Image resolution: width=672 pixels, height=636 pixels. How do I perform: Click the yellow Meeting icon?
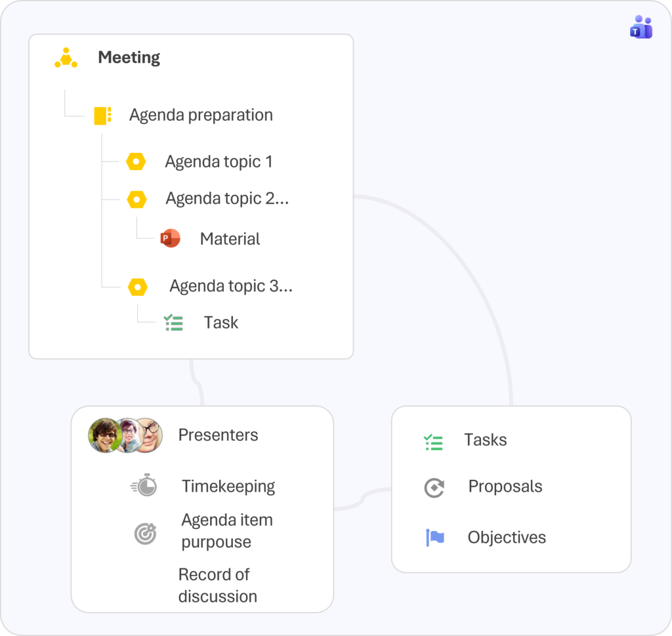click(66, 58)
